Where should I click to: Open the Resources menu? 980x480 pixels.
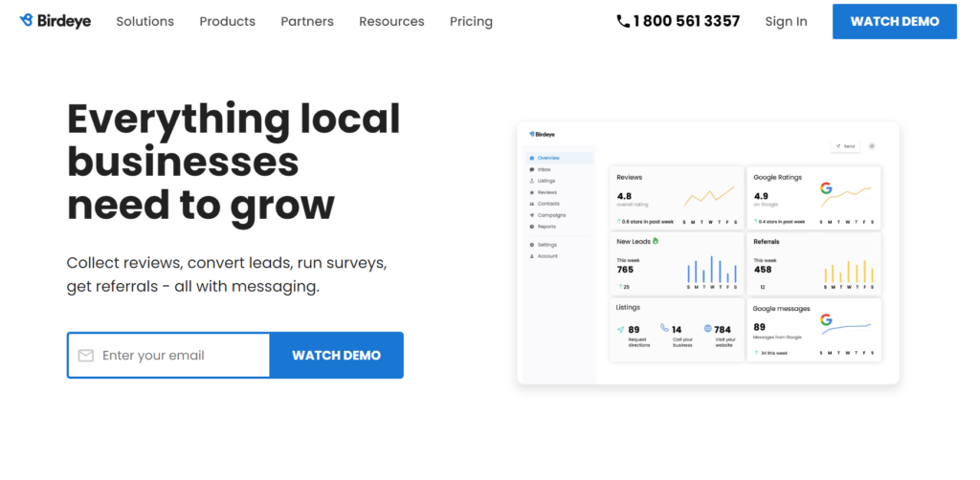[x=391, y=21]
